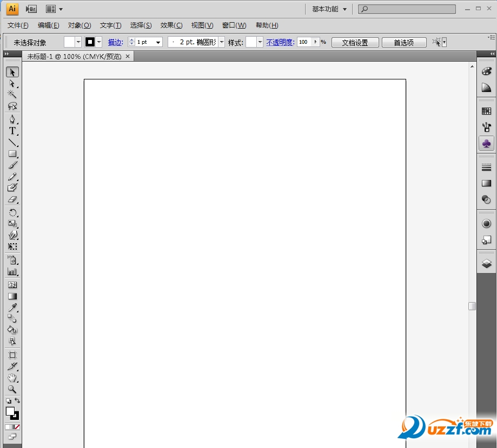Select the Eyedropper tool
This screenshot has height=448, width=497.
point(12,307)
